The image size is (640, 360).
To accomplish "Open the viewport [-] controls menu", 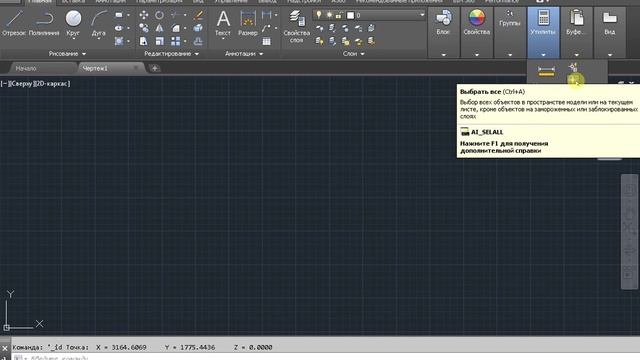I will pos(4,83).
